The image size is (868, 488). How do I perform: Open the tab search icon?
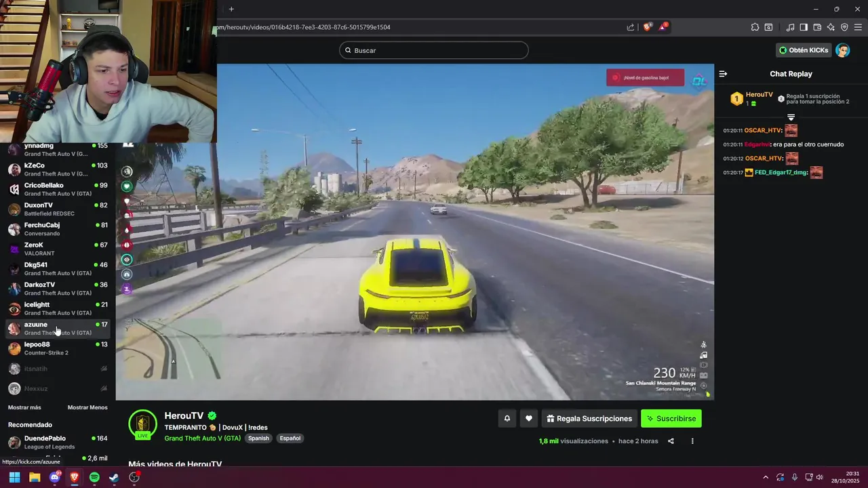coord(768,27)
